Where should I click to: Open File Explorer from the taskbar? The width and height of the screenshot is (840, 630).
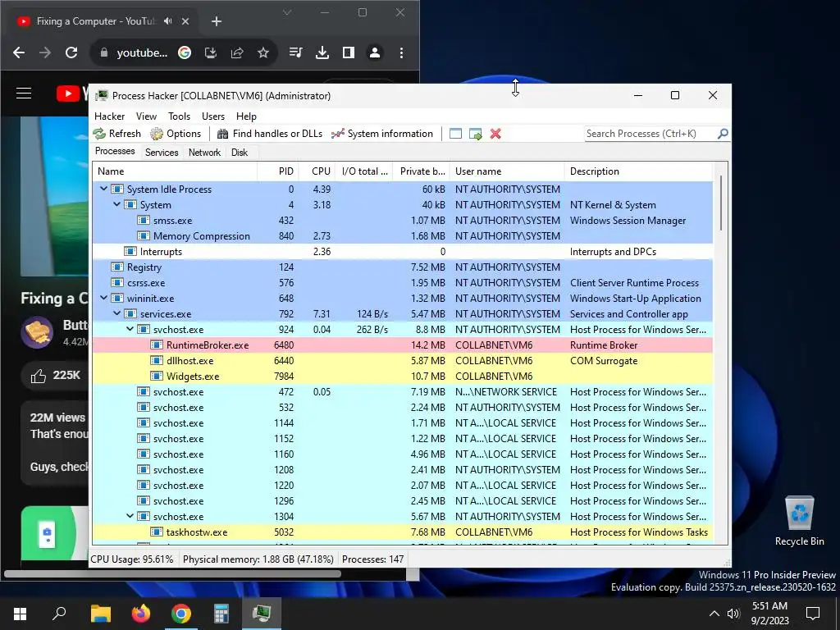(x=101, y=614)
